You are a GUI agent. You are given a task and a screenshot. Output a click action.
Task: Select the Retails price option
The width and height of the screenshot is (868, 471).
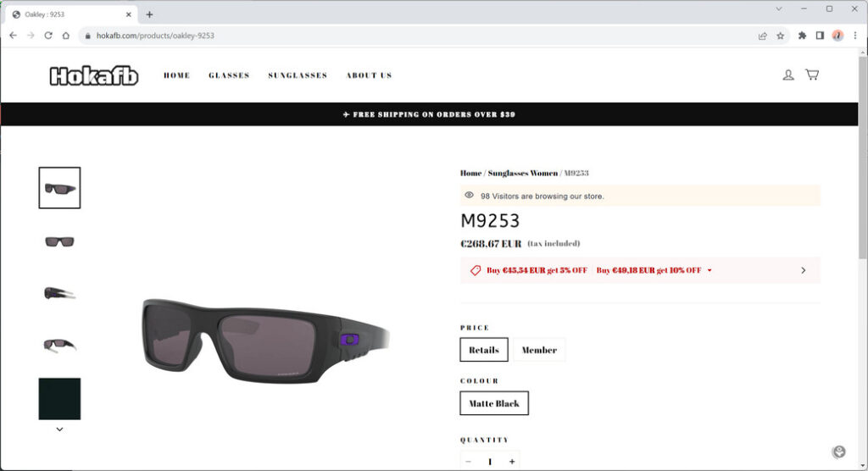pyautogui.click(x=484, y=350)
